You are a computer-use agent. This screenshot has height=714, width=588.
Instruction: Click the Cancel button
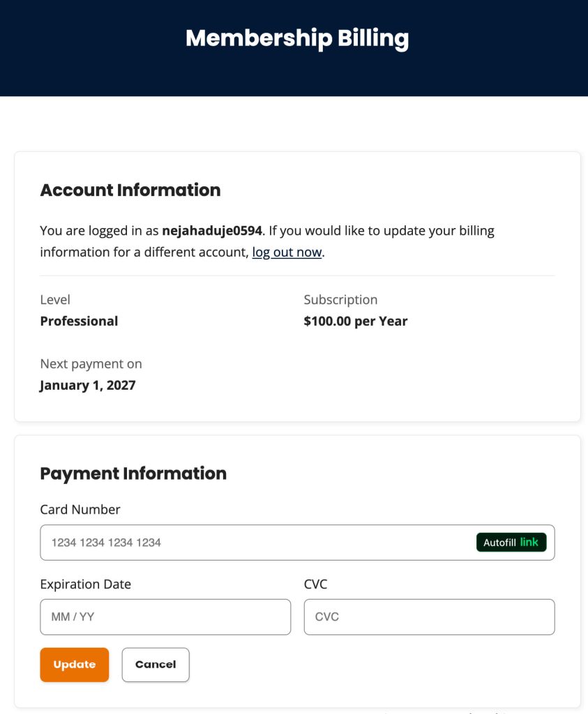pos(155,664)
